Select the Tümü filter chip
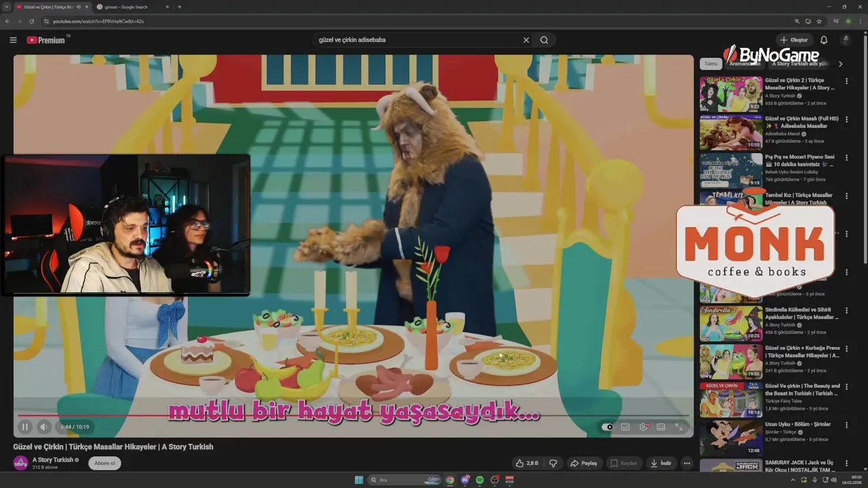Image resolution: width=868 pixels, height=488 pixels. pyautogui.click(x=711, y=64)
